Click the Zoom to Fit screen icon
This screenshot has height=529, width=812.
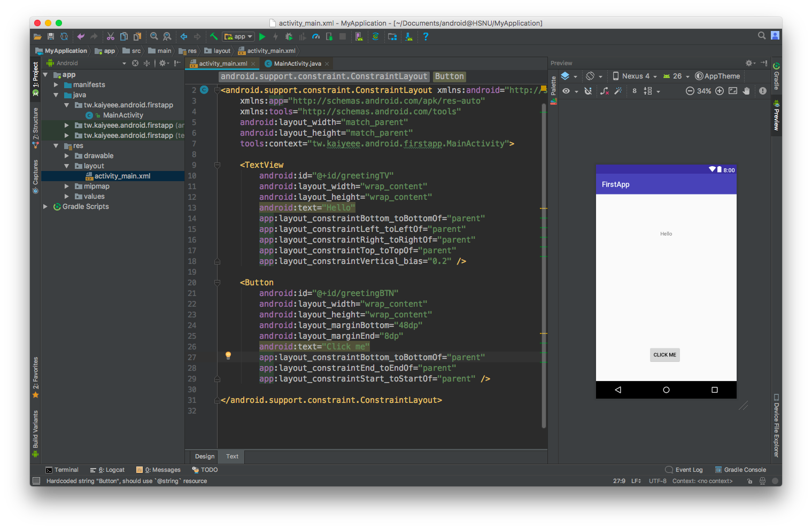point(733,91)
